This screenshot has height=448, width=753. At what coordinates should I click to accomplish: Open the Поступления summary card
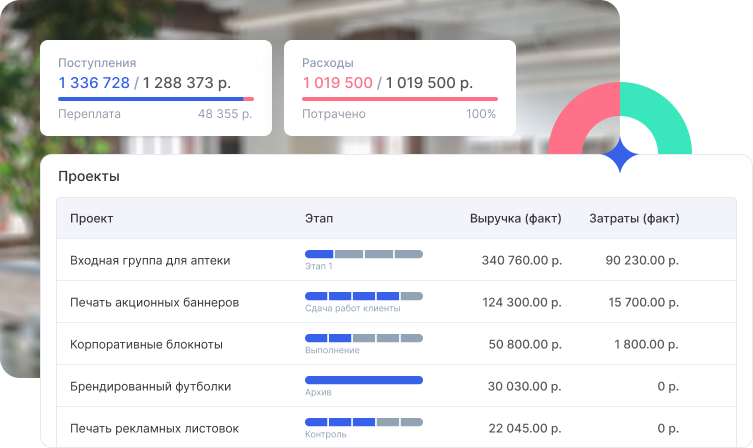point(155,88)
